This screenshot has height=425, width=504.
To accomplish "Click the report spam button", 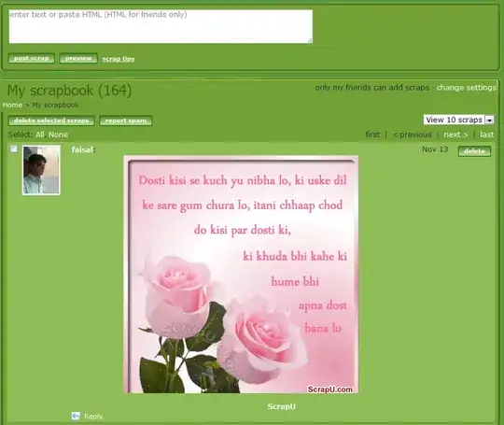I will [x=126, y=120].
